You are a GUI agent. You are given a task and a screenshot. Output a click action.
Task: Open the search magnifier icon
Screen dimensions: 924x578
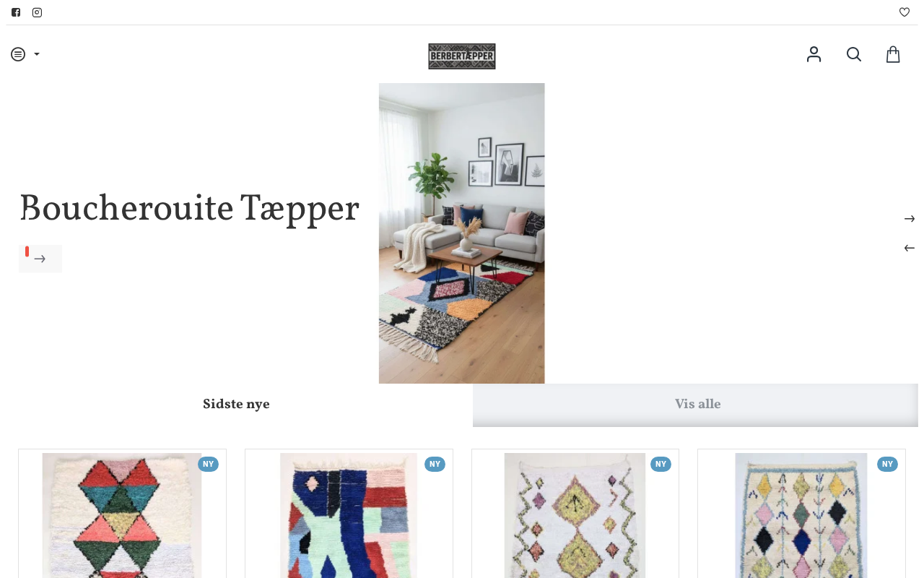[854, 54]
